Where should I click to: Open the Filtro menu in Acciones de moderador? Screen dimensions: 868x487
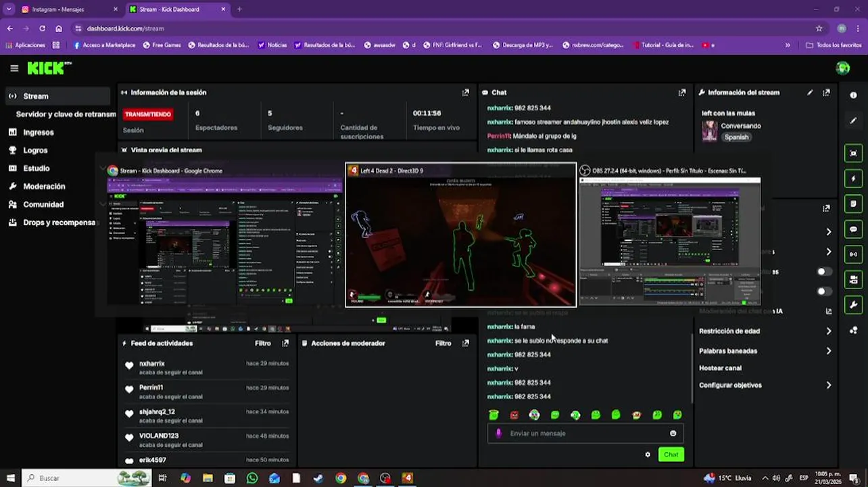[x=443, y=344]
